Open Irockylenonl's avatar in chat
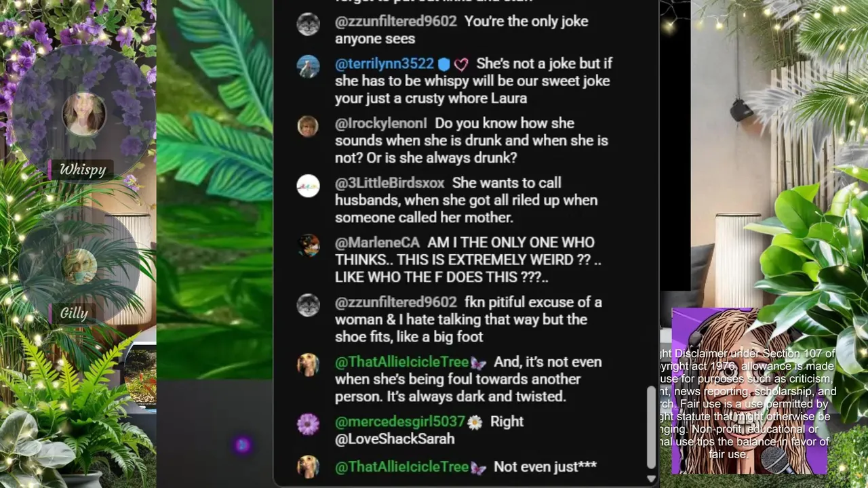Screen dimensions: 868x488 pyautogui.click(x=308, y=126)
